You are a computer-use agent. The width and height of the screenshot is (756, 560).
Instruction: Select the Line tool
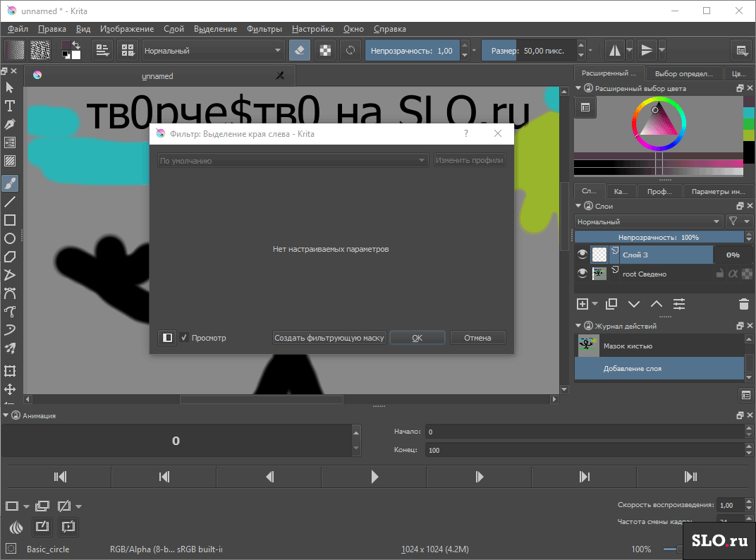coord(10,202)
